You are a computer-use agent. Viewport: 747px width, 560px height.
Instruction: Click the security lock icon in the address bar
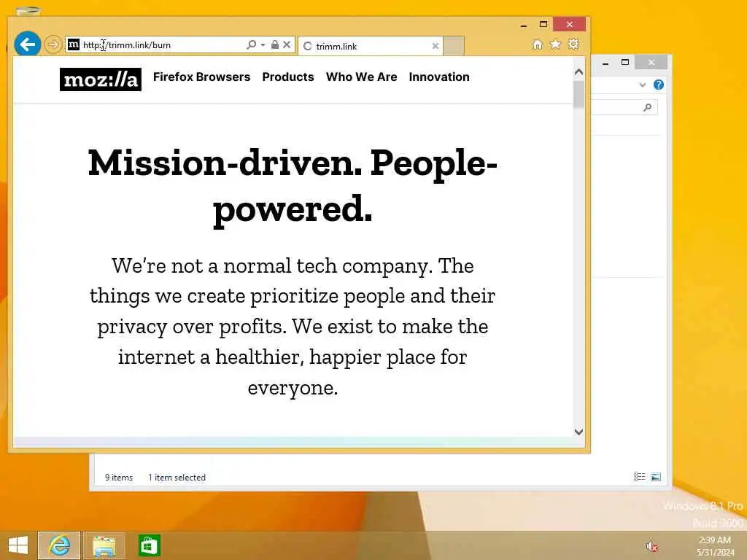point(275,44)
